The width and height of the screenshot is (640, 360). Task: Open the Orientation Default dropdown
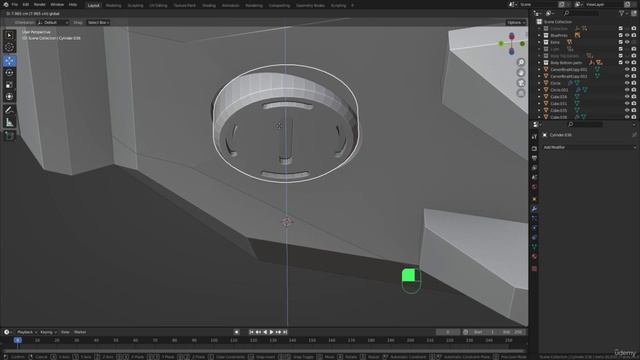coord(53,22)
